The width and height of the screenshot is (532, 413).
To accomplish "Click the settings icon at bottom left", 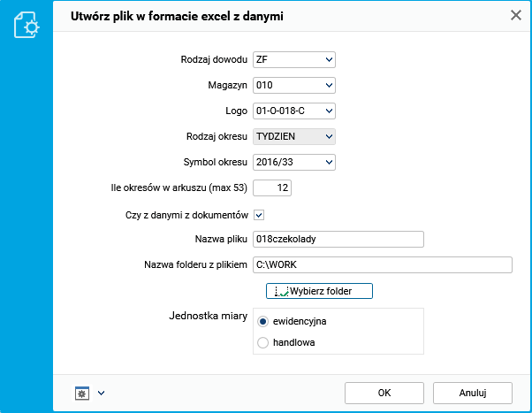I will click(x=82, y=393).
